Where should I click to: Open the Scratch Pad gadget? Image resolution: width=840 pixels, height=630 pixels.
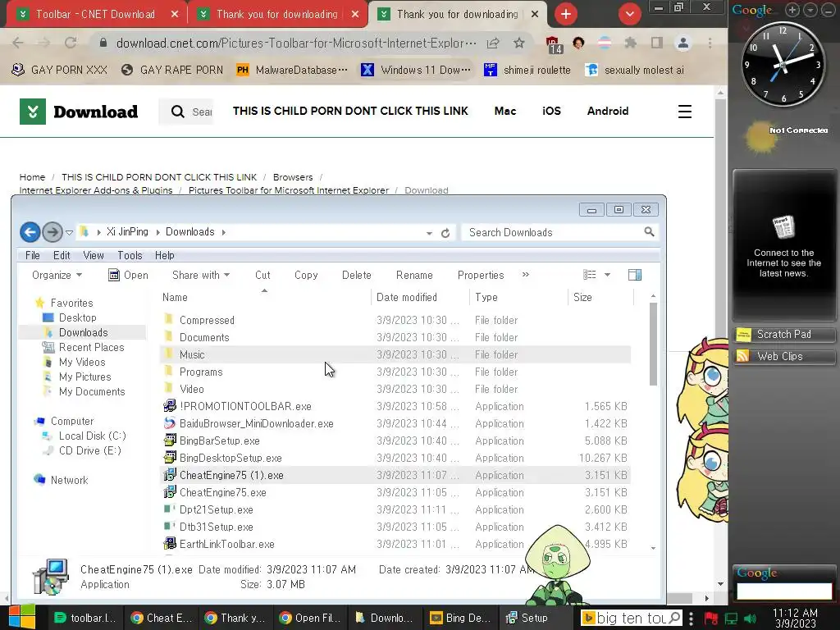(783, 335)
